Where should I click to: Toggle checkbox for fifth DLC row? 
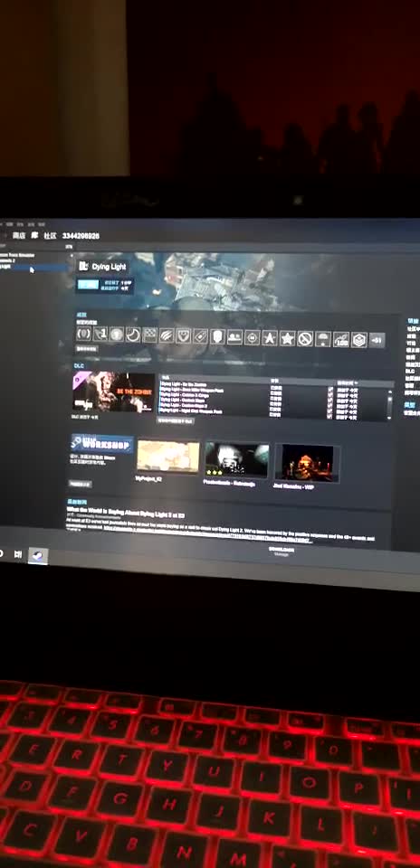330,410
